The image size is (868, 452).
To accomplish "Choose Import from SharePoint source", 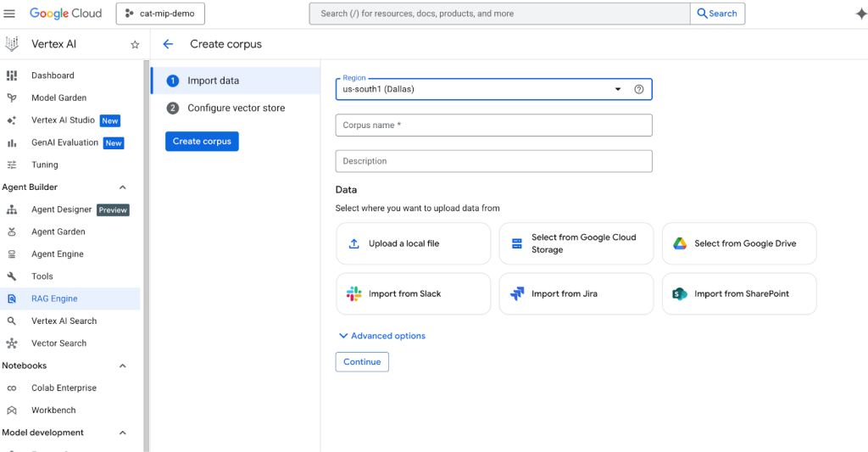I will coord(738,294).
